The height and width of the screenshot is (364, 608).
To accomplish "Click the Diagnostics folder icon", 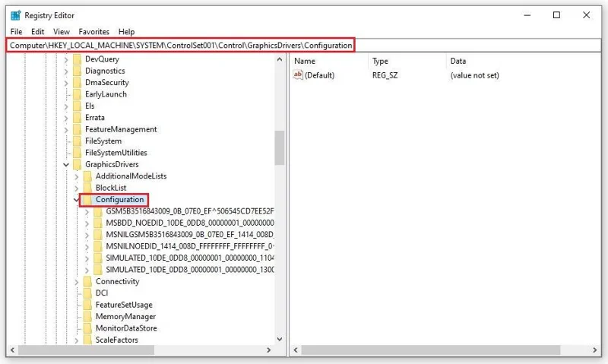I will (x=78, y=71).
